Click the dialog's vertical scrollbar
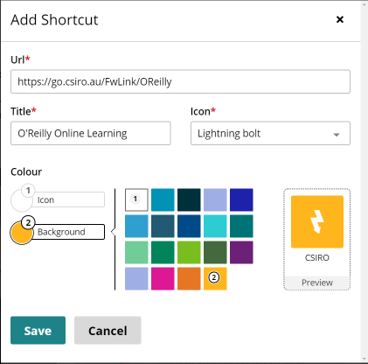Screen dimensions: 368x364 coord(364,182)
